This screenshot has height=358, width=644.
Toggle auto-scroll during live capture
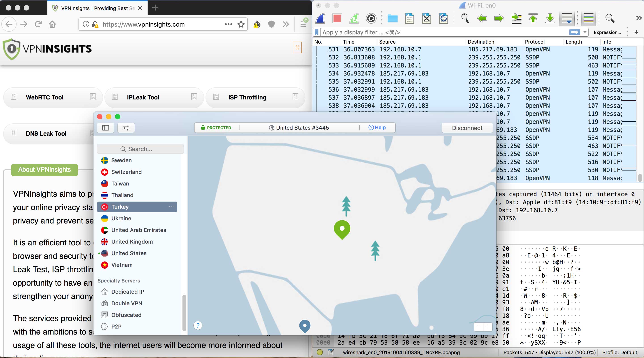click(567, 18)
